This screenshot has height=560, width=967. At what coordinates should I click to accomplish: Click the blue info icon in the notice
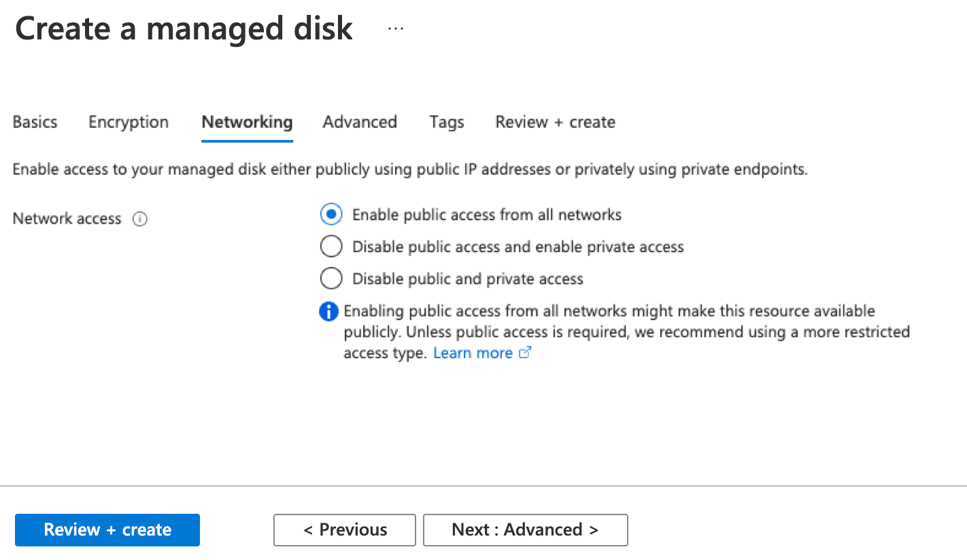pos(328,311)
